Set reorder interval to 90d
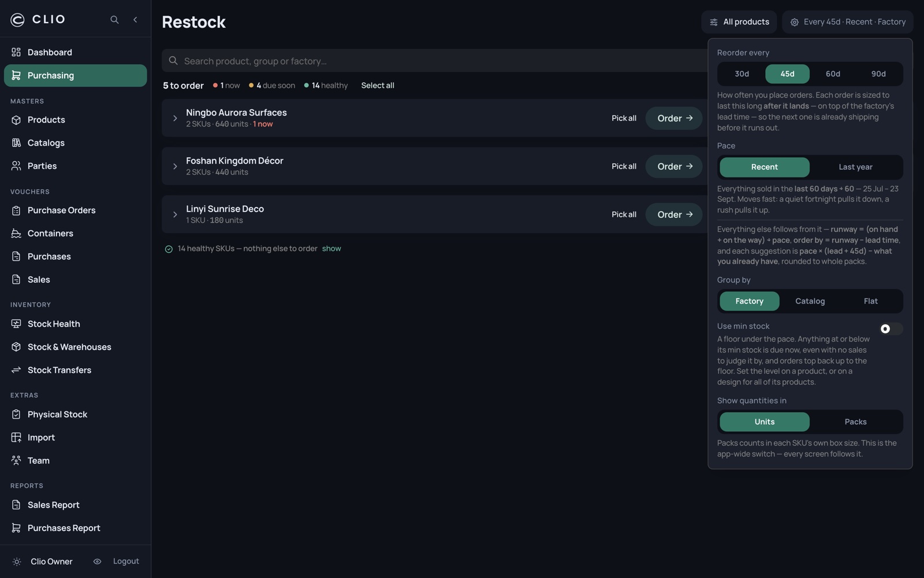 tap(878, 74)
